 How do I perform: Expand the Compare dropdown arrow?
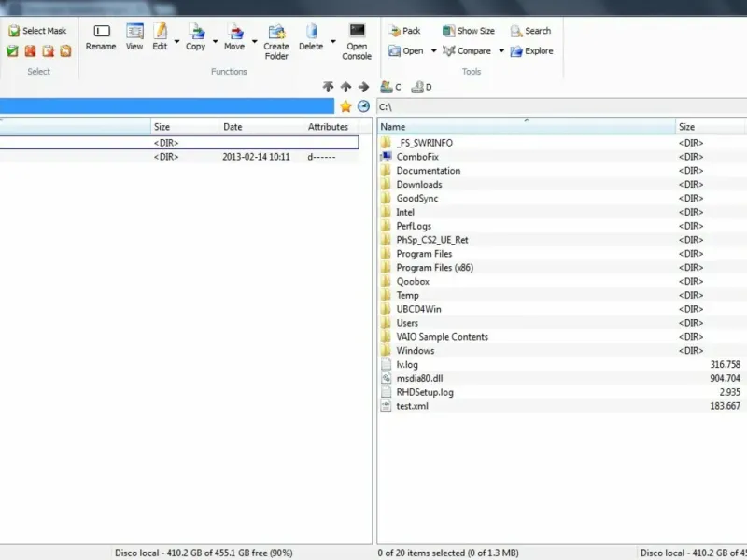(x=501, y=51)
